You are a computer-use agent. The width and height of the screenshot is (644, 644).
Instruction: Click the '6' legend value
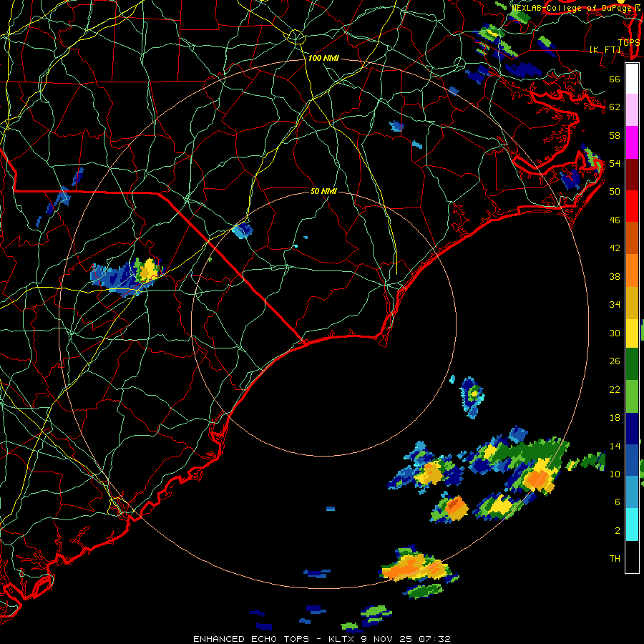click(x=618, y=502)
